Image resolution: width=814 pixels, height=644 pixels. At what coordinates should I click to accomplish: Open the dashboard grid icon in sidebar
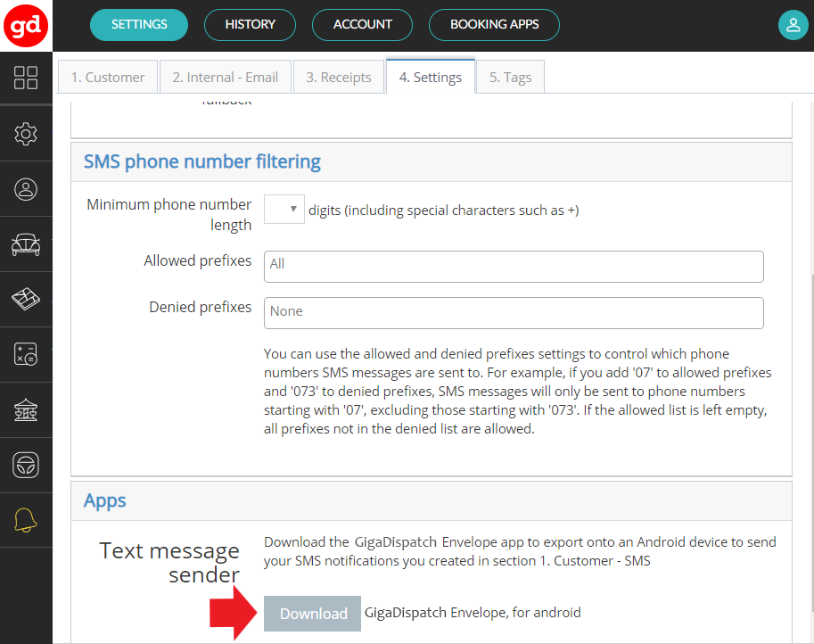pyautogui.click(x=26, y=78)
